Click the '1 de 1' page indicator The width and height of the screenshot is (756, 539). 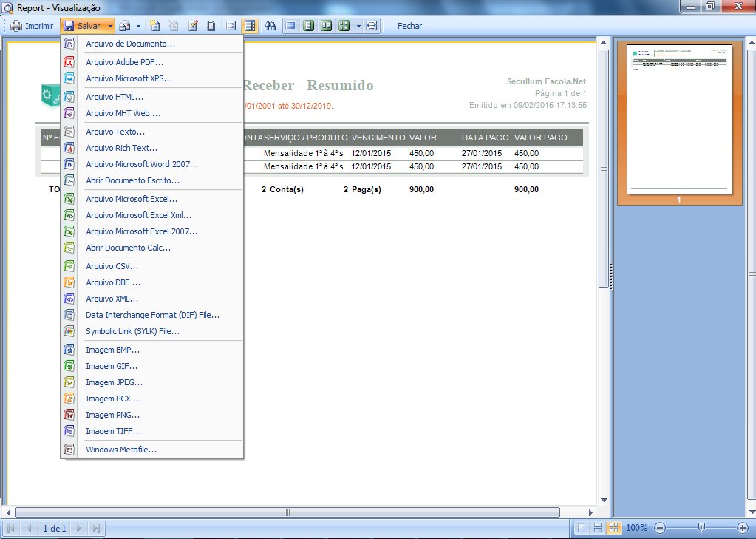(54, 529)
